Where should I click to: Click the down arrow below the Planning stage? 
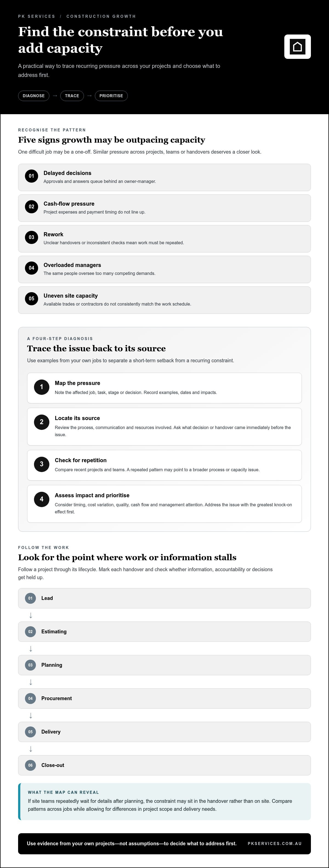point(31,682)
